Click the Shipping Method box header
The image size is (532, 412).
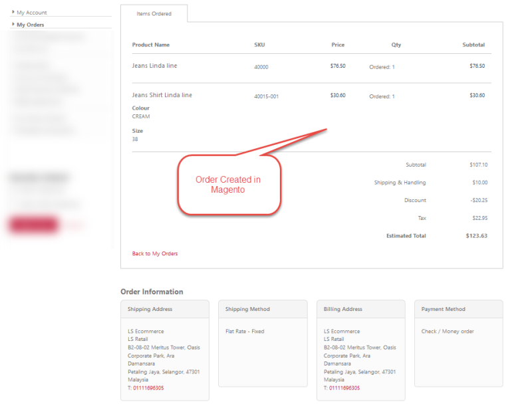point(263,309)
